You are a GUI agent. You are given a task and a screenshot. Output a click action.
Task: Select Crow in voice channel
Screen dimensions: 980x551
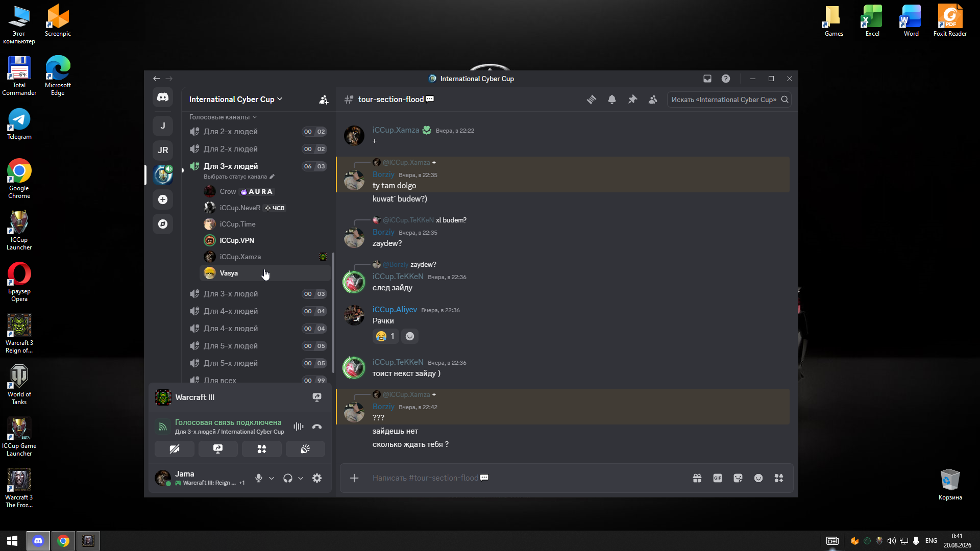click(x=265, y=191)
